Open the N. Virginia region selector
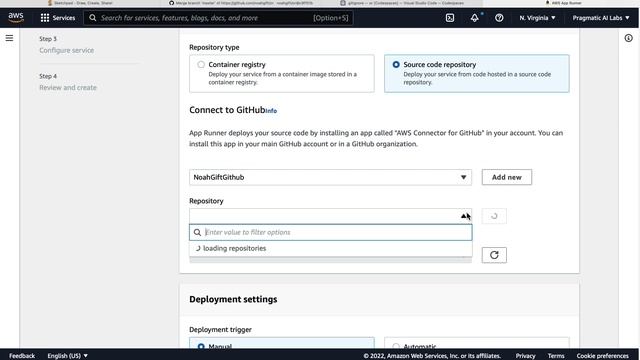 pos(537,18)
